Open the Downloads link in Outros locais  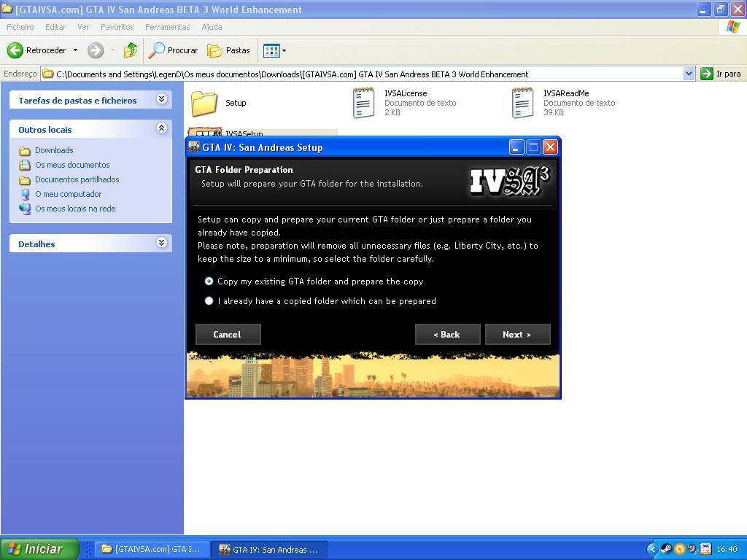point(54,150)
